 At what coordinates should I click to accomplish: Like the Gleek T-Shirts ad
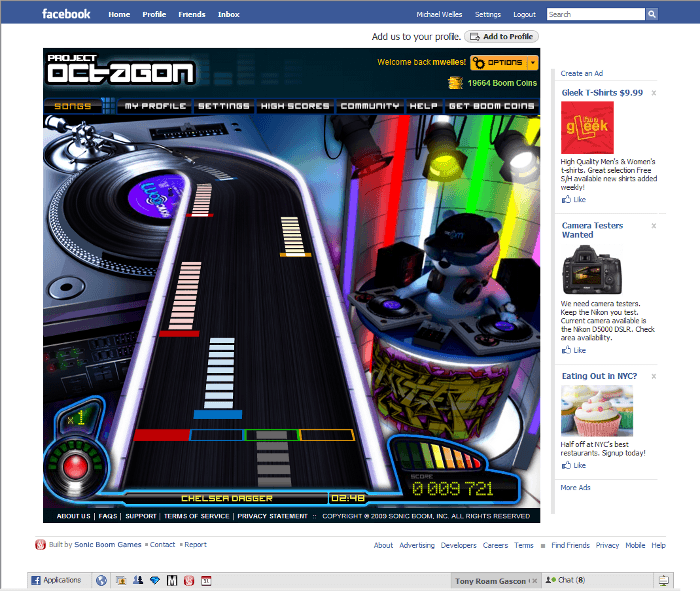(x=574, y=200)
